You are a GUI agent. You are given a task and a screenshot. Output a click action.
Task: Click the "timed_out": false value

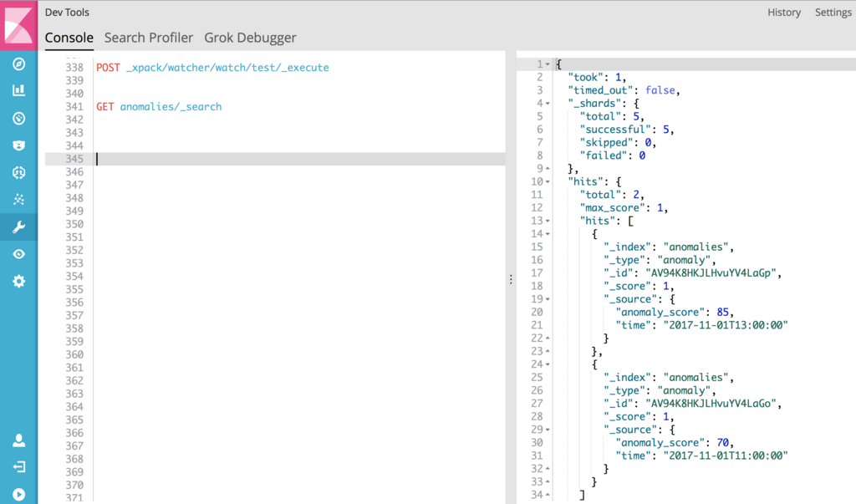(660, 90)
